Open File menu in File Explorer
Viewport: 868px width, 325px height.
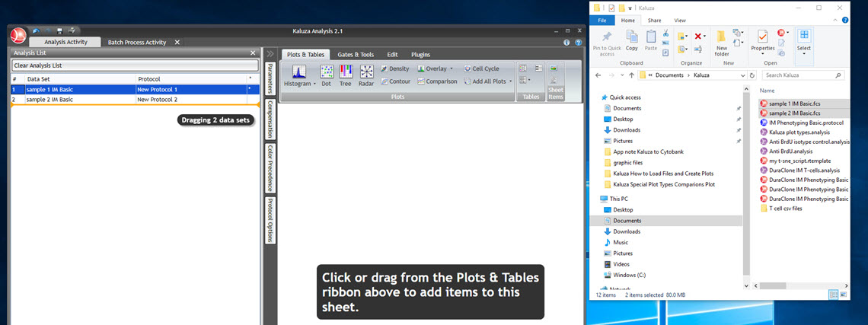[x=602, y=21]
